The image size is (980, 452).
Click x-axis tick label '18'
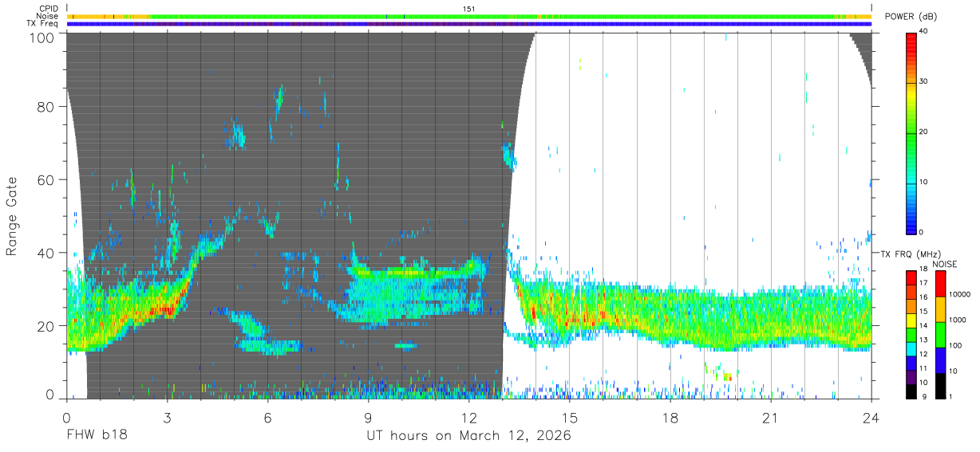670,418
